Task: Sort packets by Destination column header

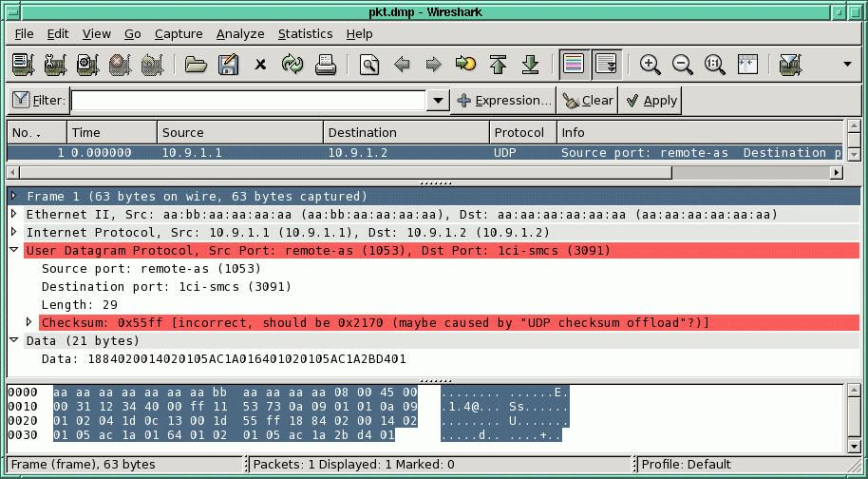Action: point(406,133)
